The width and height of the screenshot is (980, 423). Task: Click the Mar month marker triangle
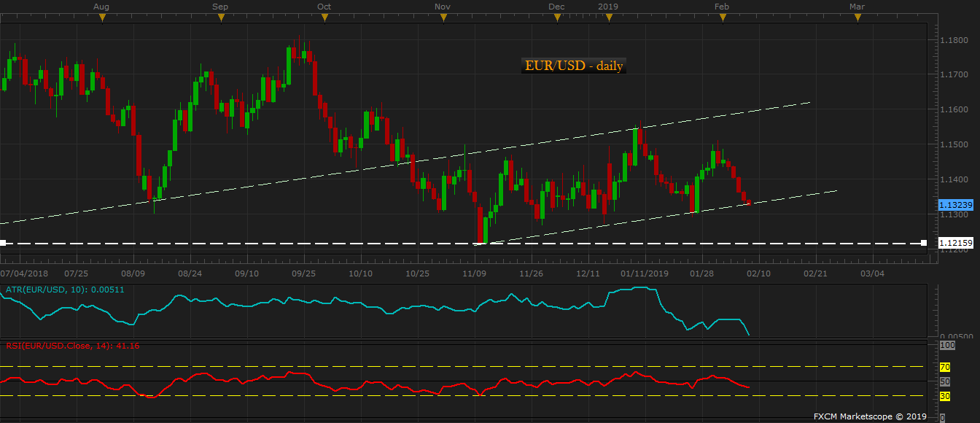(857, 18)
